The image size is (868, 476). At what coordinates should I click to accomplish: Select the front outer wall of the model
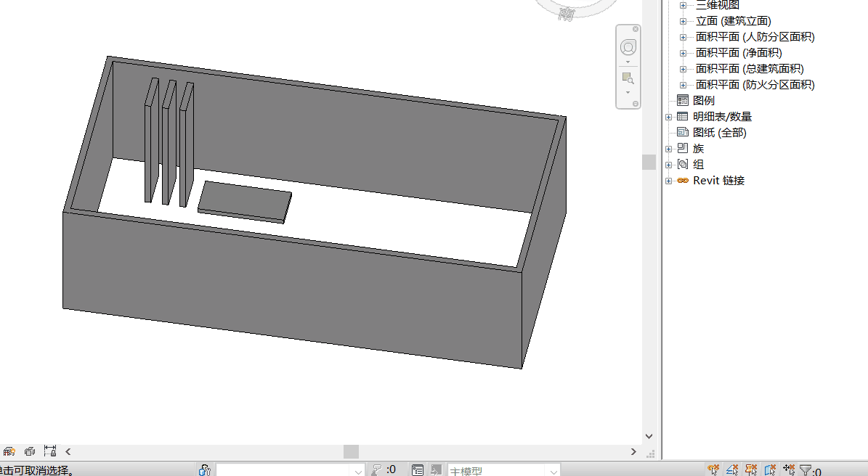click(292, 289)
